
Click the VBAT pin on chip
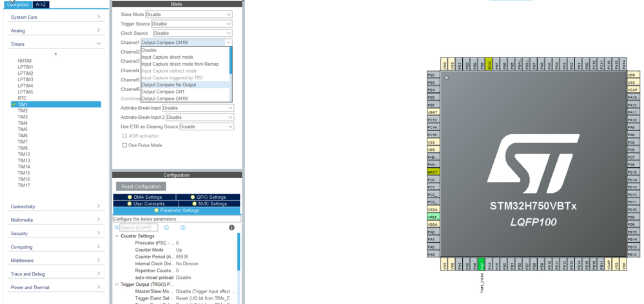[433, 112]
